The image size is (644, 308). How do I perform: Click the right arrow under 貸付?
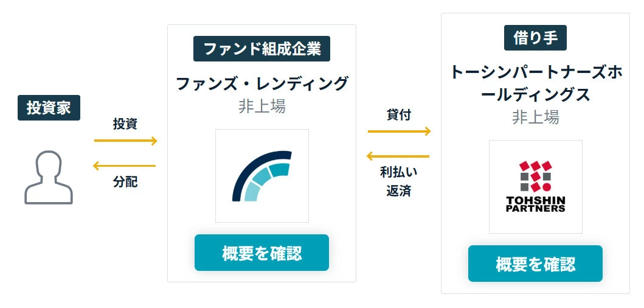399,131
